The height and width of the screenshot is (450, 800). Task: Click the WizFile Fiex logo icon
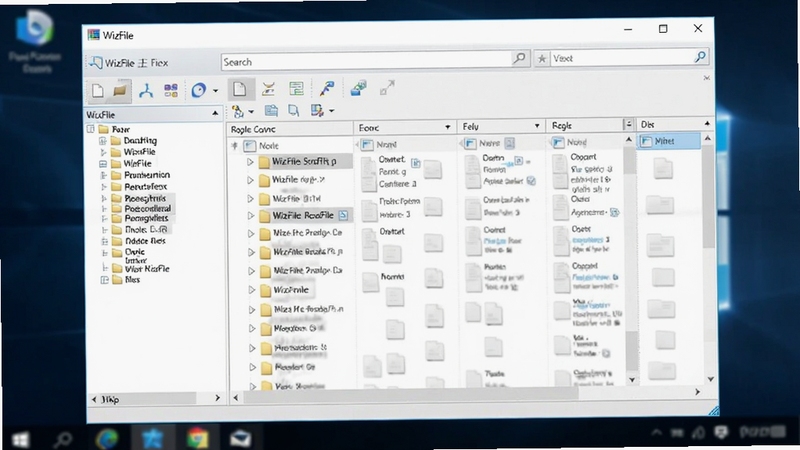tap(95, 63)
